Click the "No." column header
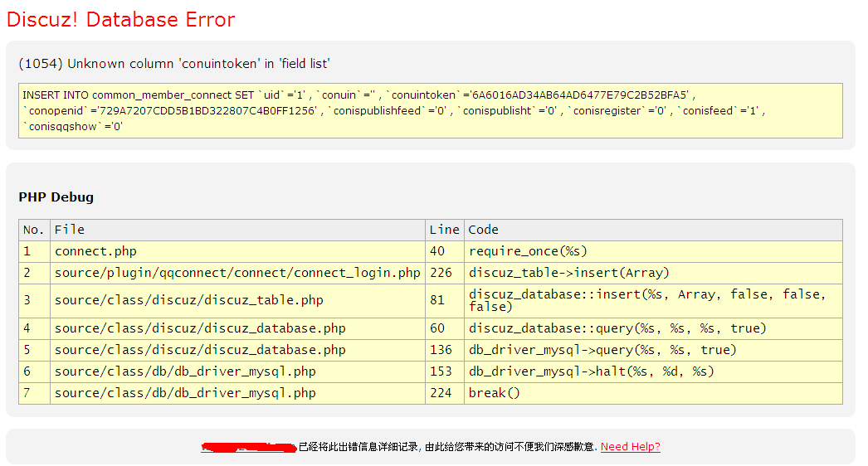 (x=34, y=230)
